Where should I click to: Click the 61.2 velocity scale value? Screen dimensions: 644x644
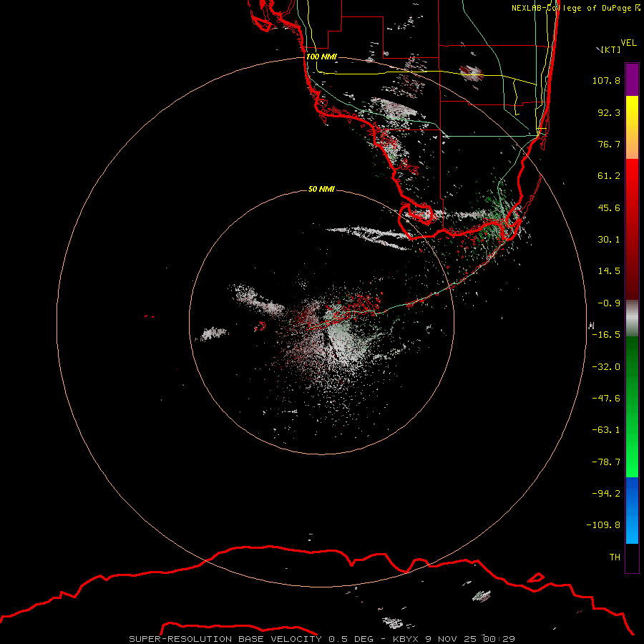609,176
